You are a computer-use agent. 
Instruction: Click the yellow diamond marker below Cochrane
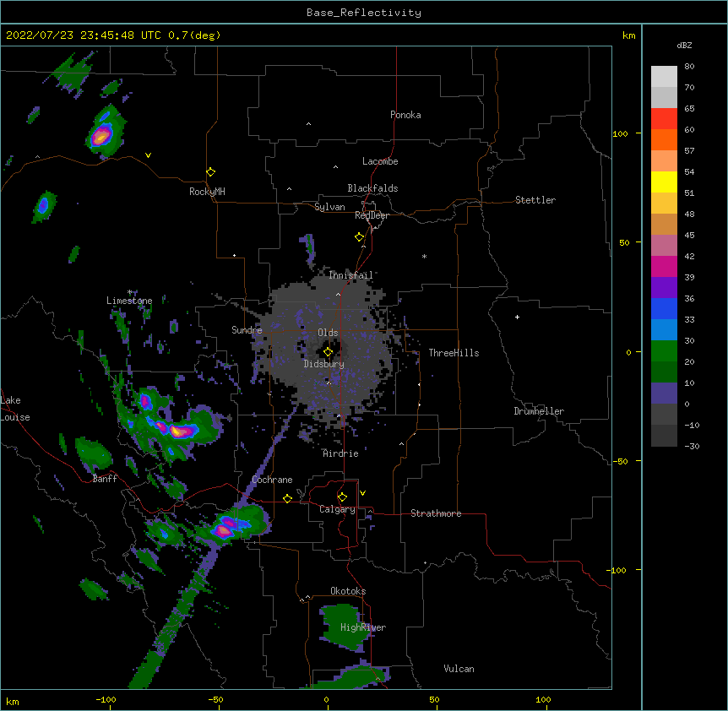click(x=287, y=498)
